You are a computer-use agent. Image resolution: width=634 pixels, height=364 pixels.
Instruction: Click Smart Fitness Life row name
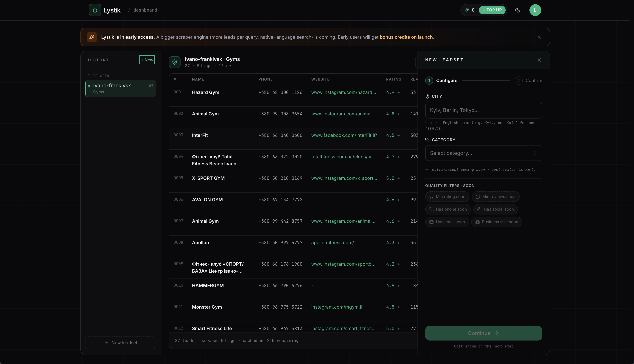tap(212, 329)
